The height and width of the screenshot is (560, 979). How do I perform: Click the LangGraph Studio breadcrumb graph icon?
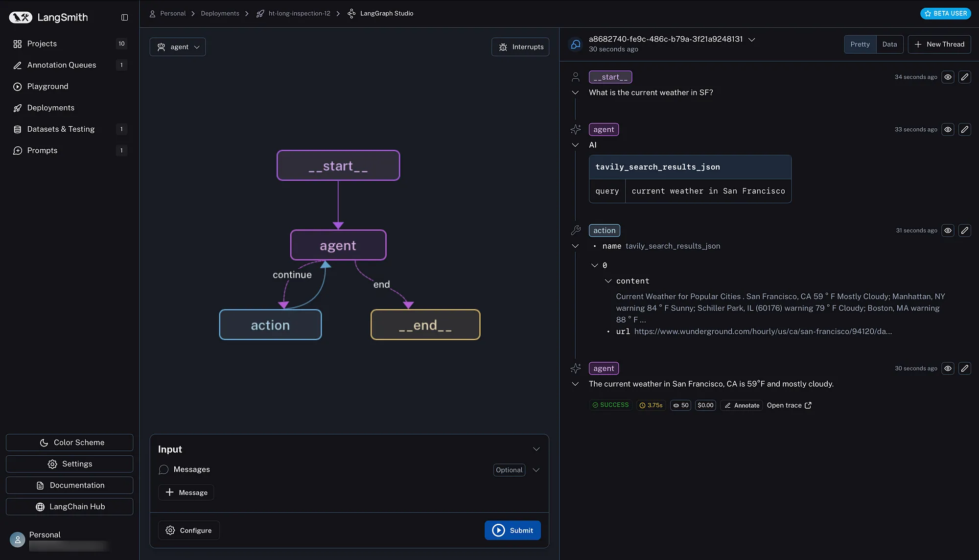point(351,13)
